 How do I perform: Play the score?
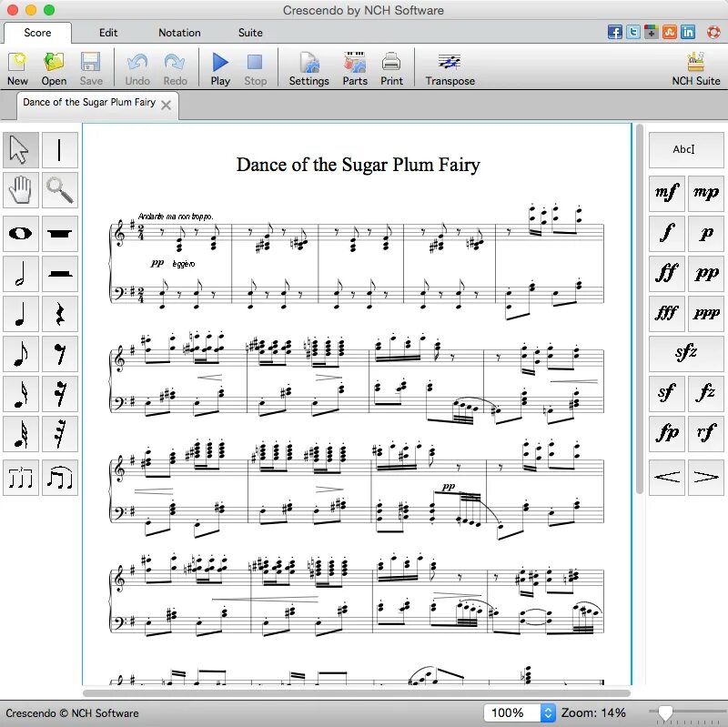[220, 69]
